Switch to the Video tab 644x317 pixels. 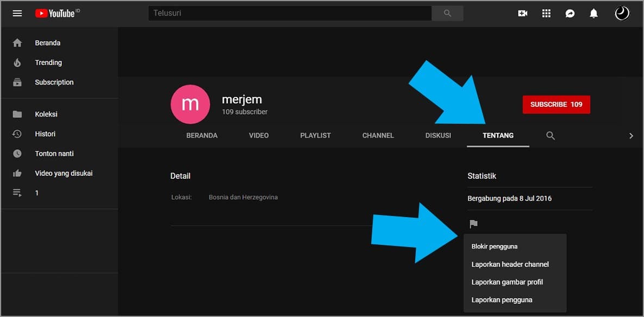(259, 136)
